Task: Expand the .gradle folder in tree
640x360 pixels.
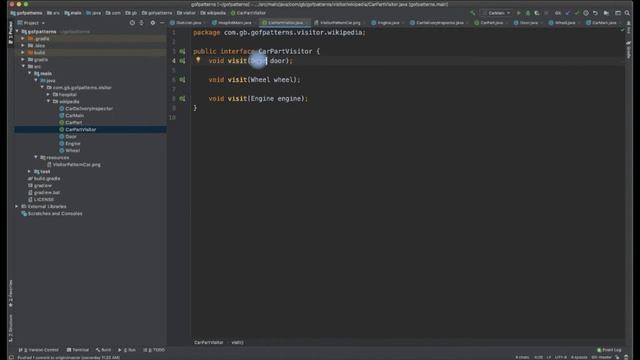Action: point(23,38)
